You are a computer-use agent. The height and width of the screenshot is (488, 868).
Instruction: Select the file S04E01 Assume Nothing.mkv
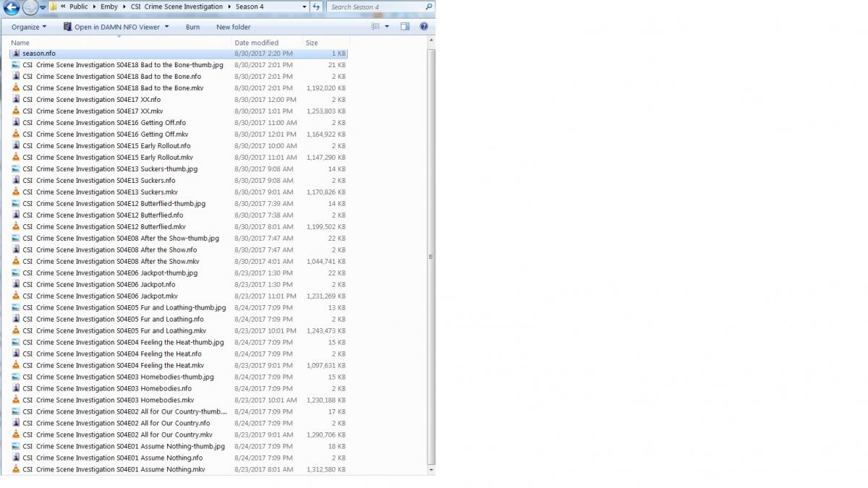point(114,470)
